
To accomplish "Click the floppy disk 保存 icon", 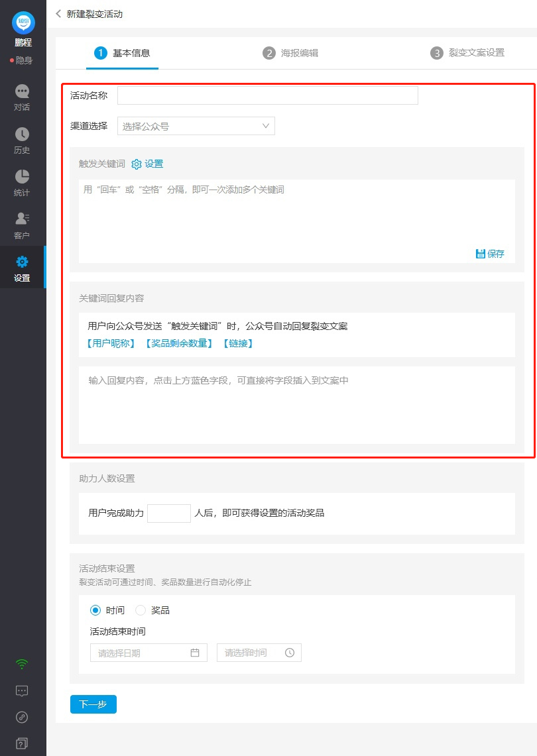I will 480,254.
